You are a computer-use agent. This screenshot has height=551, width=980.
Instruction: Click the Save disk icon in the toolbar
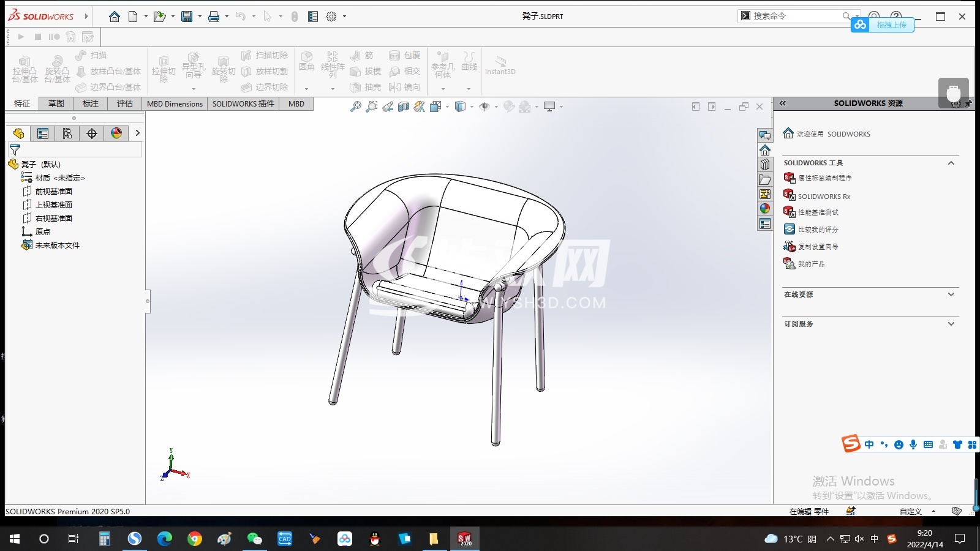pos(187,17)
